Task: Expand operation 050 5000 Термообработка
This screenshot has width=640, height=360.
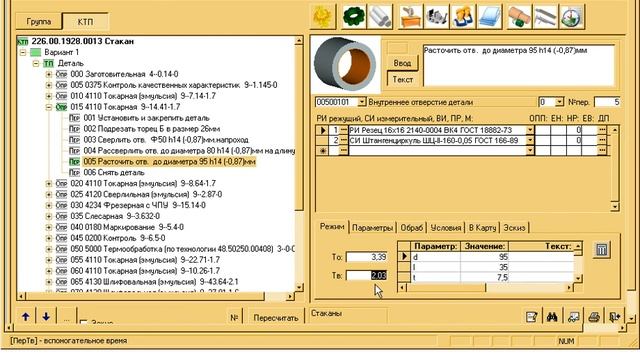Action: pos(49,249)
